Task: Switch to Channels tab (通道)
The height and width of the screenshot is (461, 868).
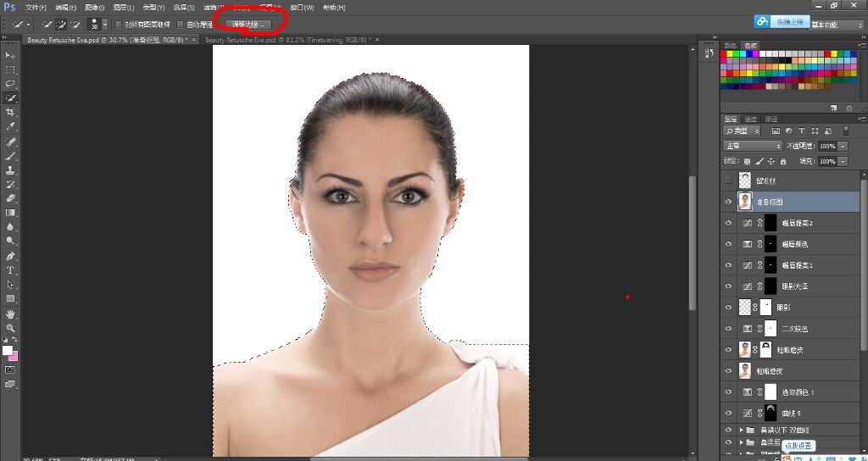Action: (x=751, y=119)
